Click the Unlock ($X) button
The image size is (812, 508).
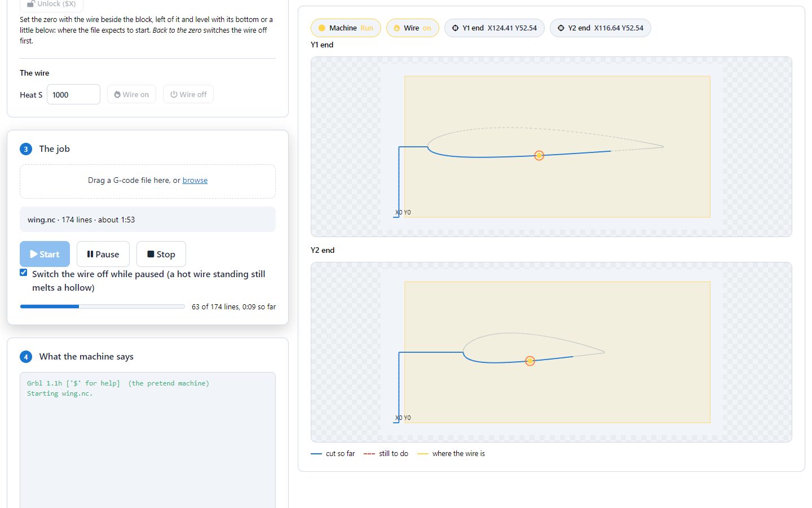tap(51, 4)
